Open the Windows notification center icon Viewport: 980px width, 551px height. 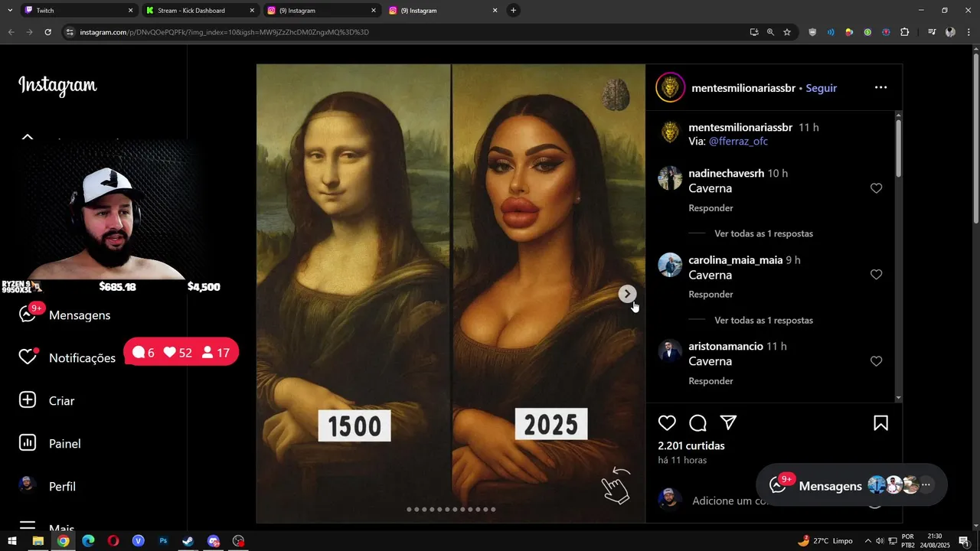coord(964,541)
